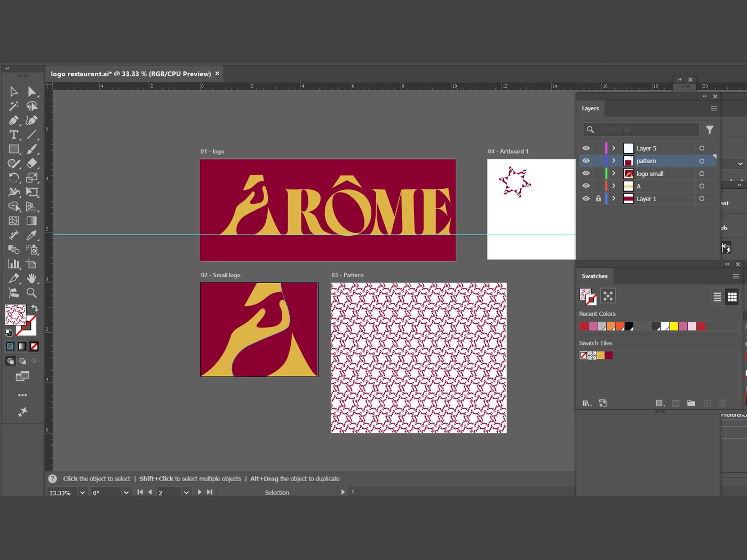Screen dimensions: 747x560
Task: Select the Type tool
Action: click(x=14, y=135)
